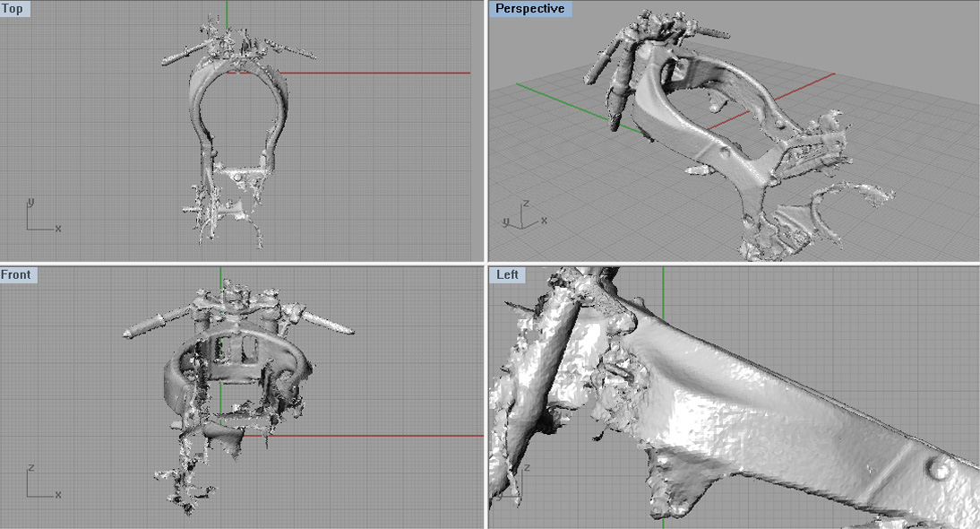Click the red X-axis line in Front viewport

(376, 436)
